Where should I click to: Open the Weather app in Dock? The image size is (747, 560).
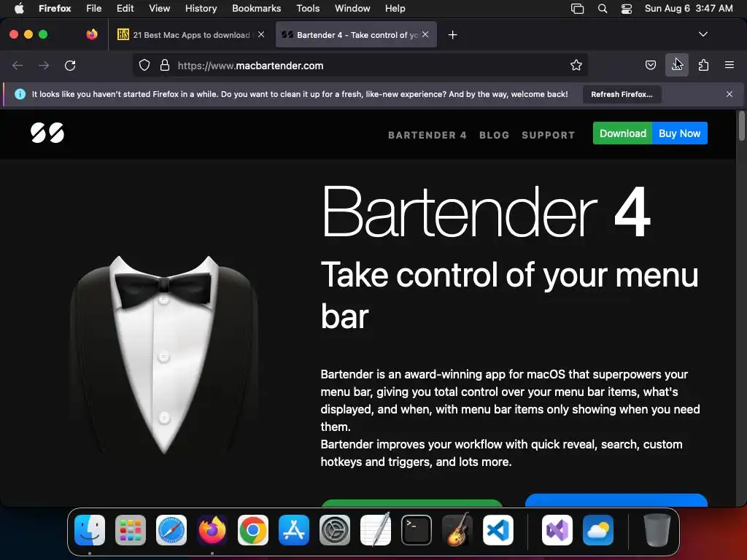[598, 530]
